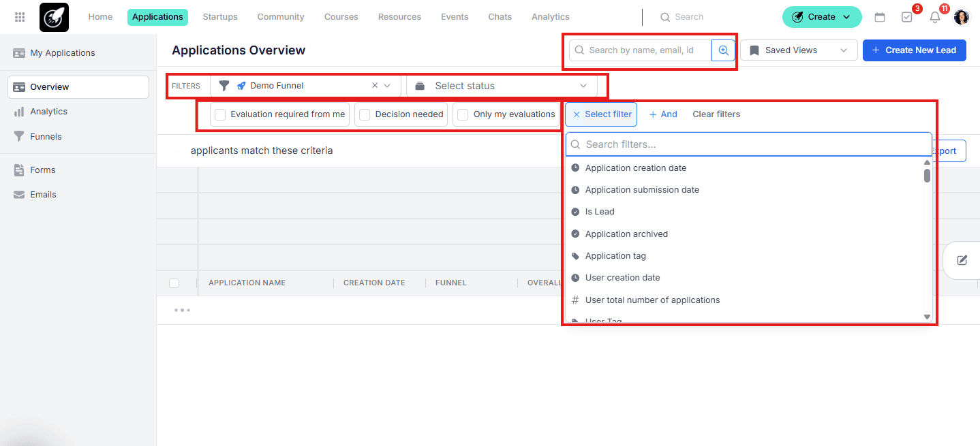This screenshot has width=980, height=446.
Task: Open the Resources tab
Action: 399,17
